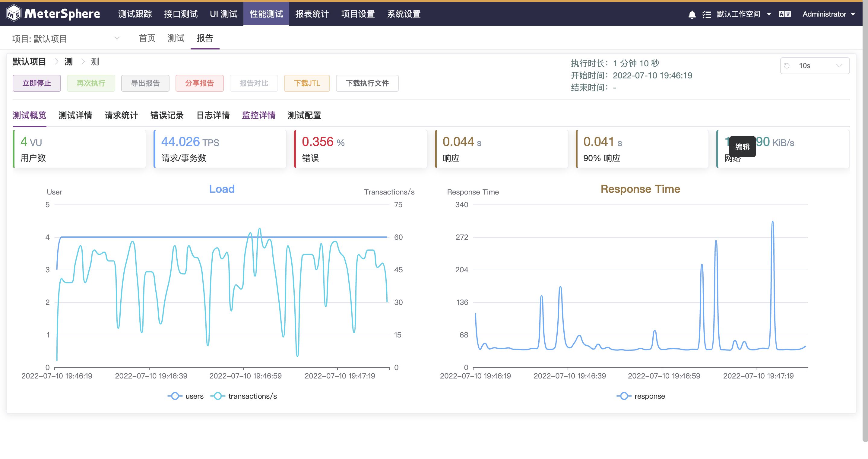Click the 再次执行 button
The height and width of the screenshot is (459, 868).
click(91, 83)
